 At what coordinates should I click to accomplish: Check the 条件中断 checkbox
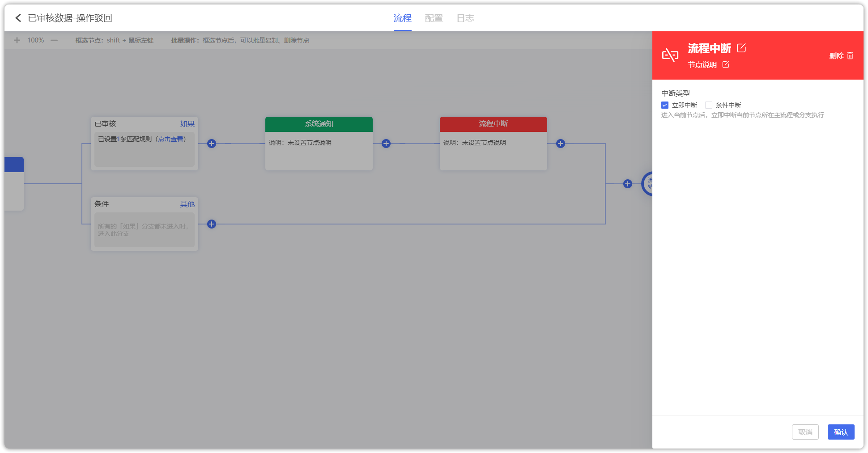[x=709, y=105]
